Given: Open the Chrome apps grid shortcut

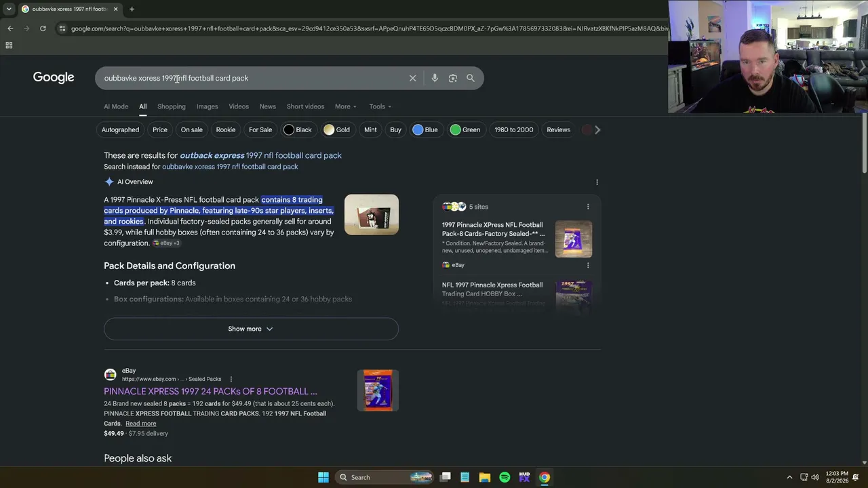Looking at the screenshot, I should click(x=9, y=45).
